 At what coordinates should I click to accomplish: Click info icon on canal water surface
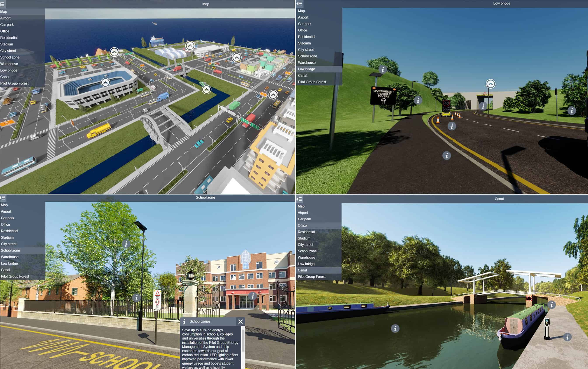pos(395,329)
